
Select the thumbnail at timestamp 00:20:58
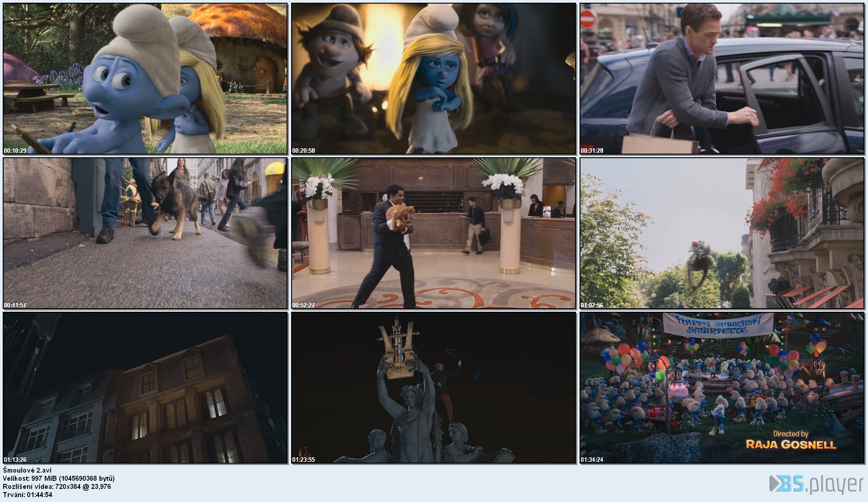point(434,78)
